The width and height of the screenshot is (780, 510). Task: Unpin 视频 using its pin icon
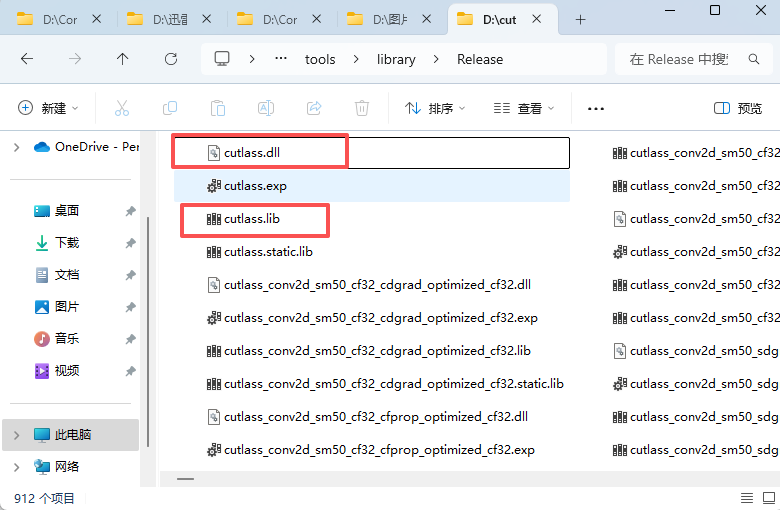pos(130,371)
